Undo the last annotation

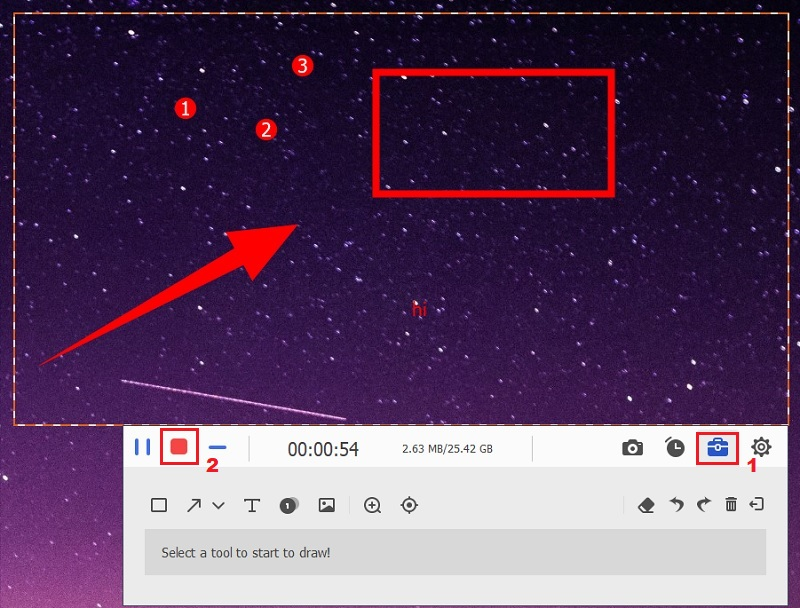pyautogui.click(x=677, y=505)
